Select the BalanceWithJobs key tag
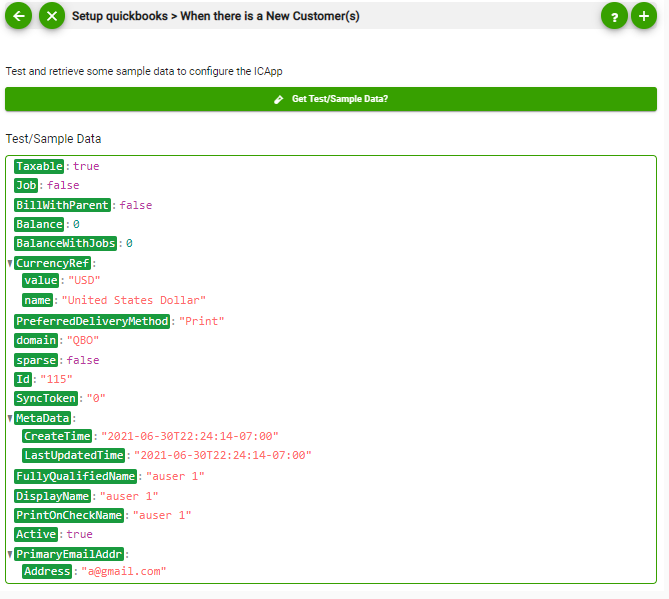This screenshot has width=669, height=599. (x=65, y=243)
